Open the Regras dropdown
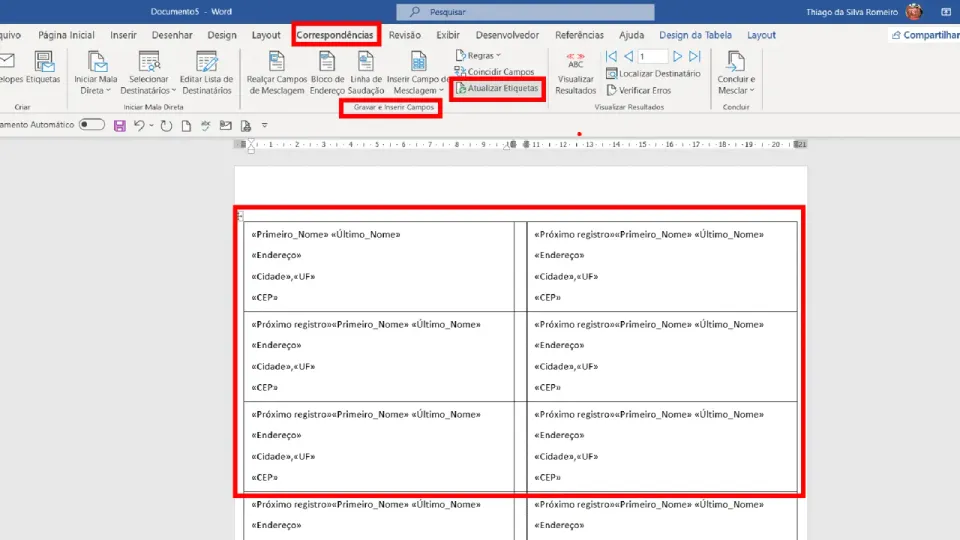This screenshot has width=960, height=540. (478, 55)
